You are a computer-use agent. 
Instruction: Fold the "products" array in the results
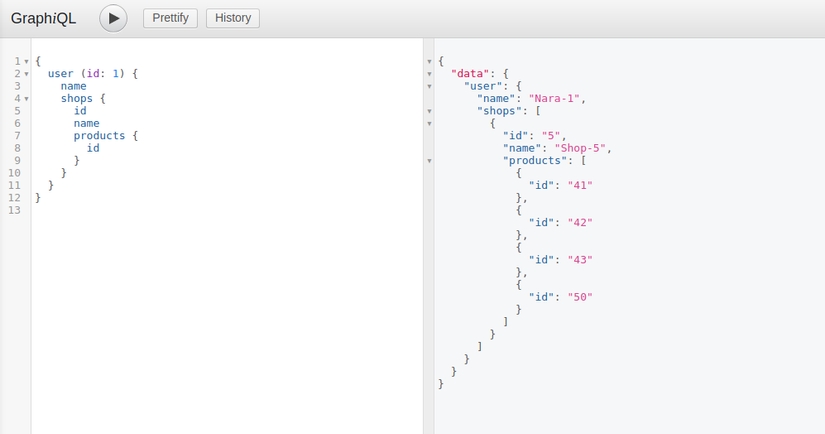coord(429,160)
